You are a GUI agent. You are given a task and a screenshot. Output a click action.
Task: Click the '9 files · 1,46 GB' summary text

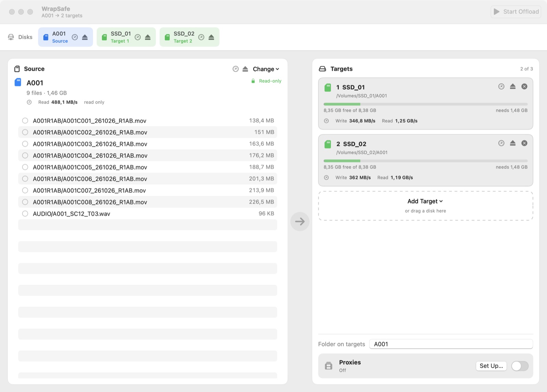pyautogui.click(x=47, y=93)
